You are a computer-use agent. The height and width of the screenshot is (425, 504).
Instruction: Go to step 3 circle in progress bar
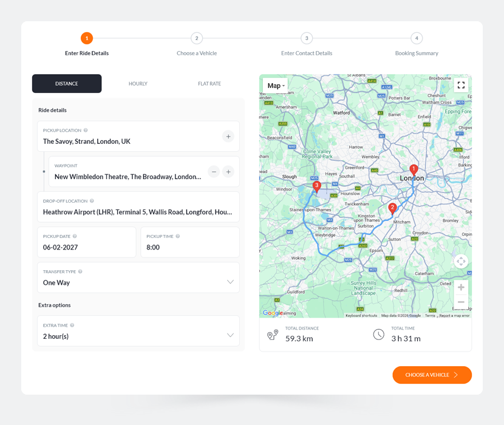point(307,38)
